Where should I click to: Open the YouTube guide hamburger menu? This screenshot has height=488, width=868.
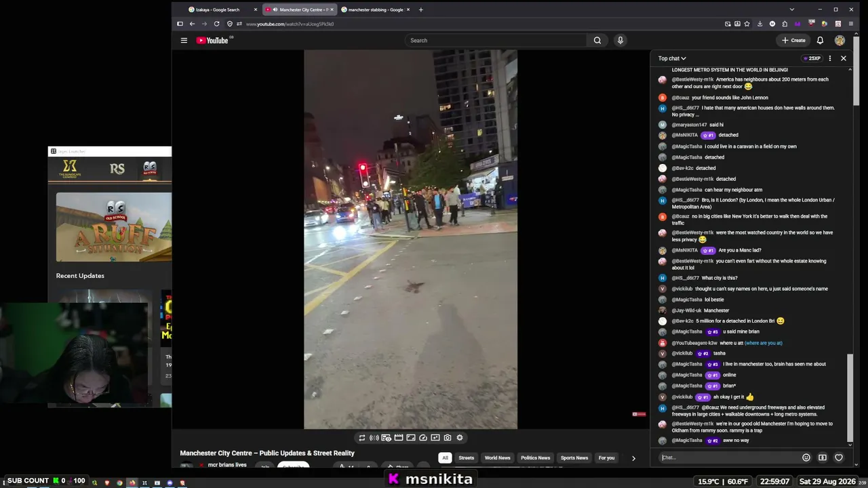(184, 40)
